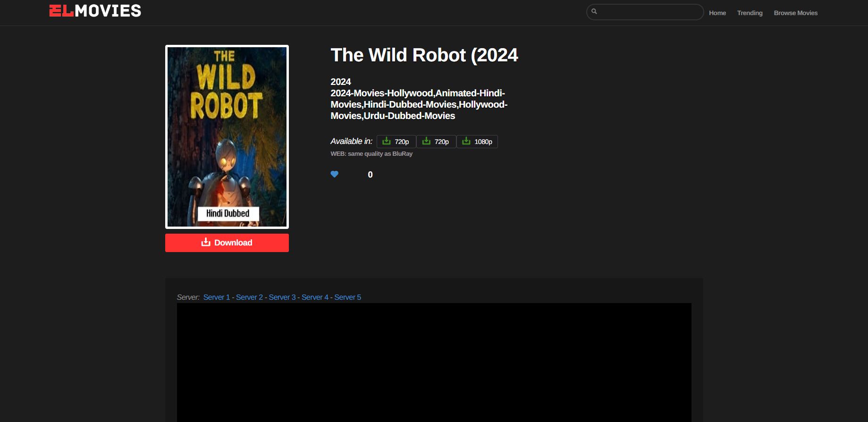The image size is (868, 422).
Task: Click The Wild Robot poster thumbnail
Action: click(227, 137)
